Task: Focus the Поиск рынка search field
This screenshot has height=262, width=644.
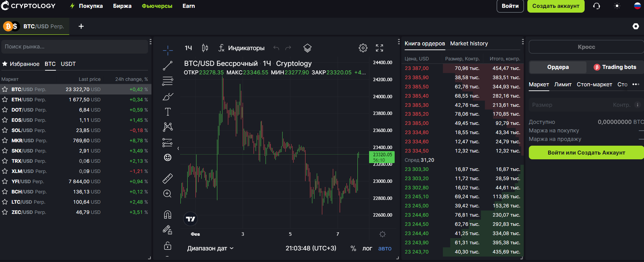Action: 75,47
